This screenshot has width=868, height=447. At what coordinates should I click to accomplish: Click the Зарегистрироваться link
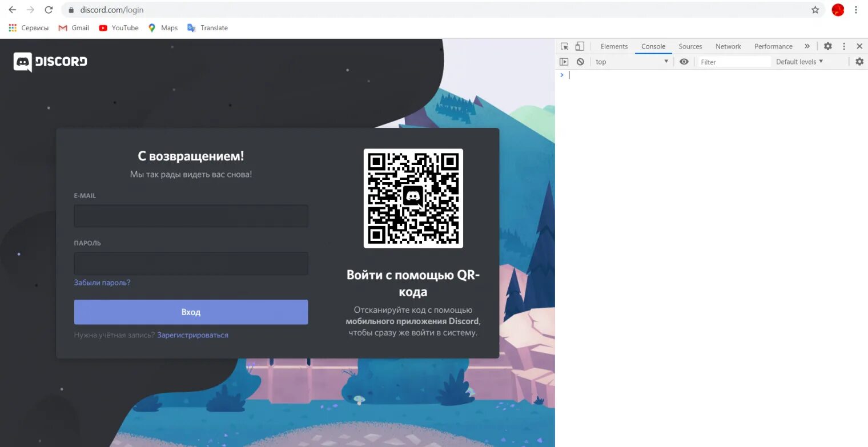tap(192, 335)
